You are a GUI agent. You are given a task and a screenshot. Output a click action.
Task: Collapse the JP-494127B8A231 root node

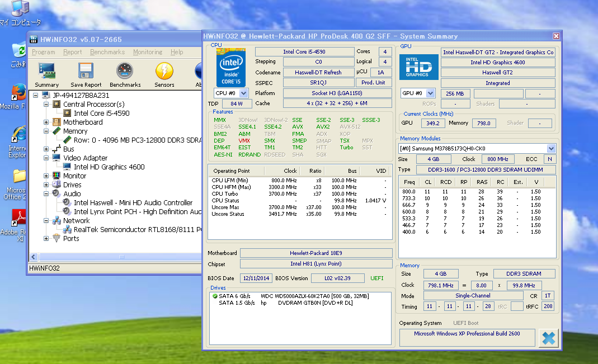[x=35, y=95]
